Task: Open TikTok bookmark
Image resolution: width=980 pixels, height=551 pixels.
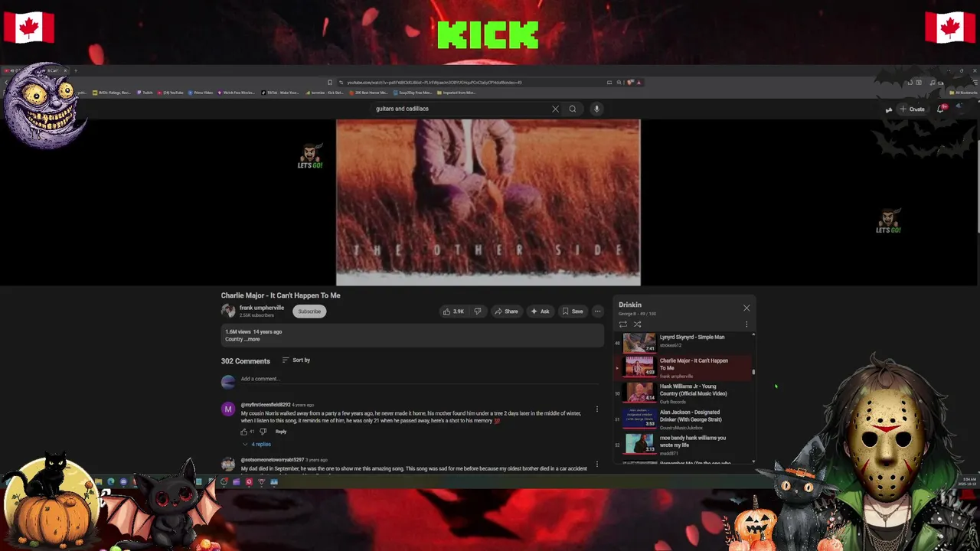Action: click(x=280, y=93)
